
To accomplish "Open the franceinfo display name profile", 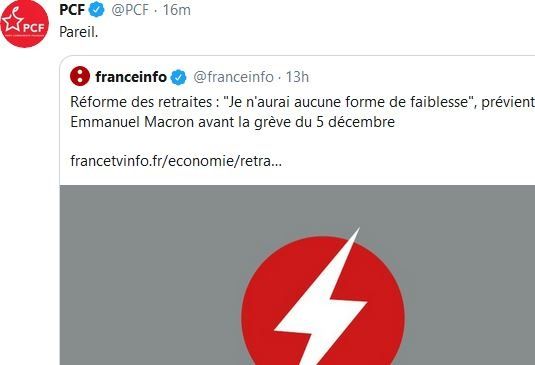I will (x=131, y=77).
